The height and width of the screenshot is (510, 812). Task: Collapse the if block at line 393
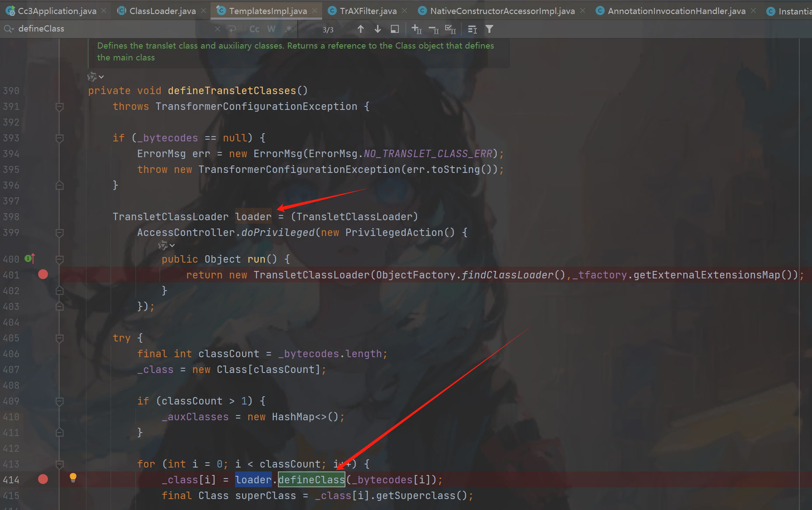tap(60, 138)
